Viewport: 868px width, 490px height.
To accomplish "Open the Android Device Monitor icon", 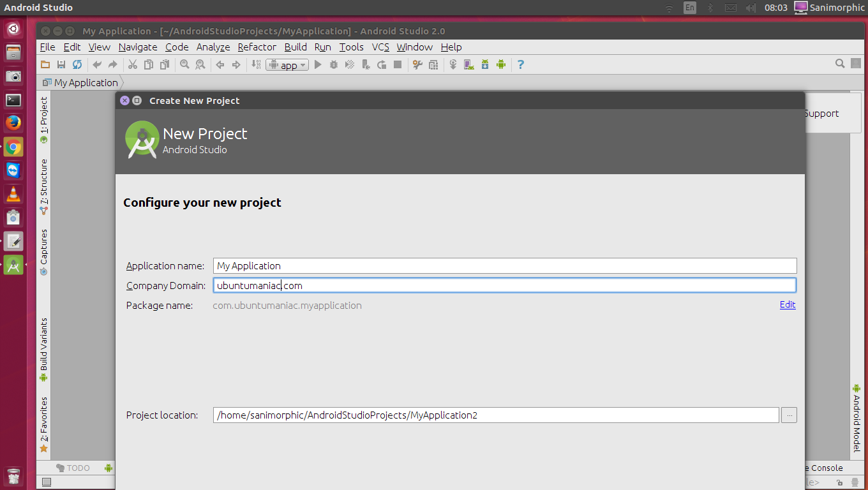I will [501, 64].
